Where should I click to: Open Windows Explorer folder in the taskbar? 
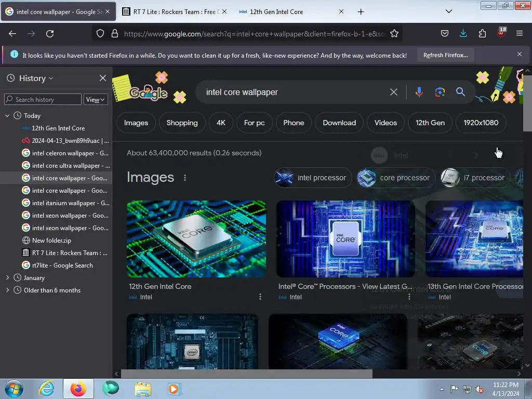[x=143, y=389]
